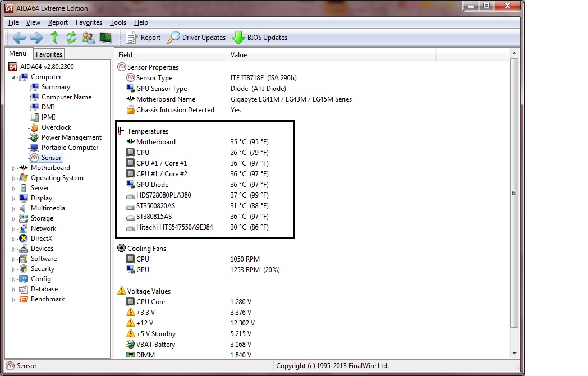
Task: Go back with the blue left arrow
Action: (x=19, y=38)
